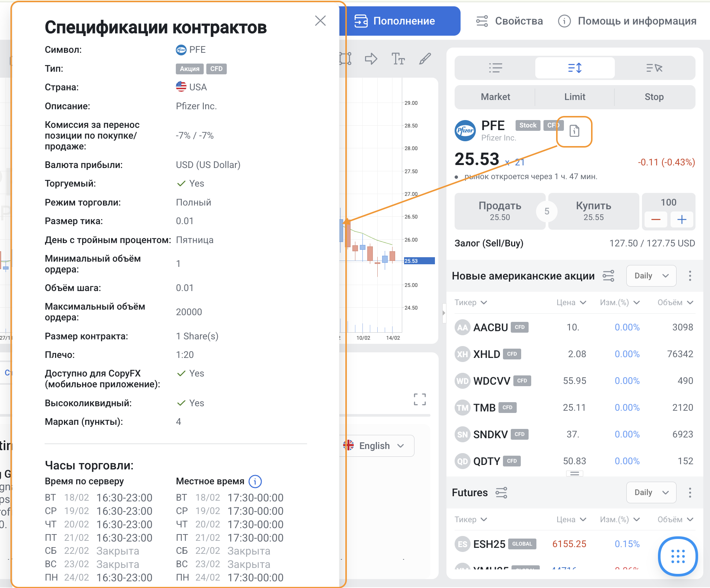Open more options for Futures list
The height and width of the screenshot is (588, 710).
(690, 493)
